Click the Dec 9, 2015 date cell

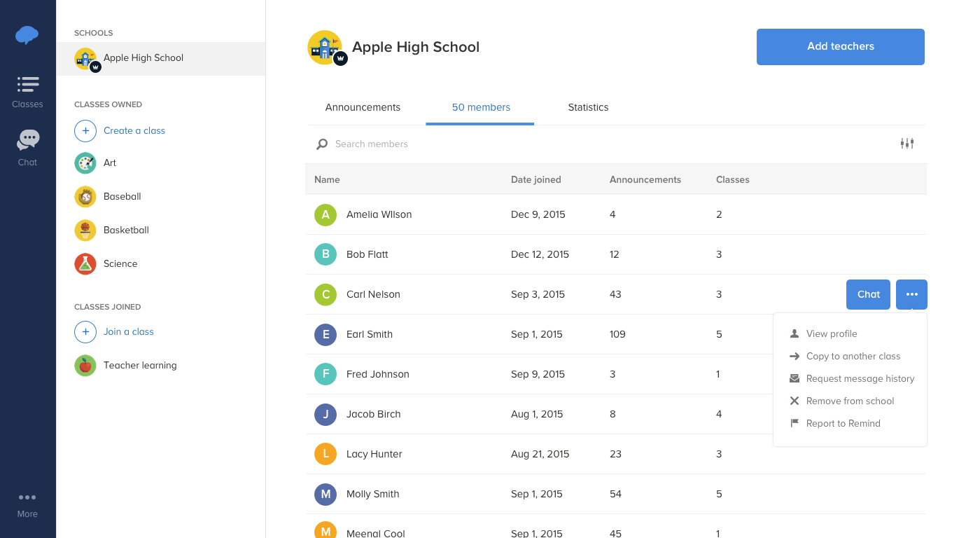click(x=538, y=214)
